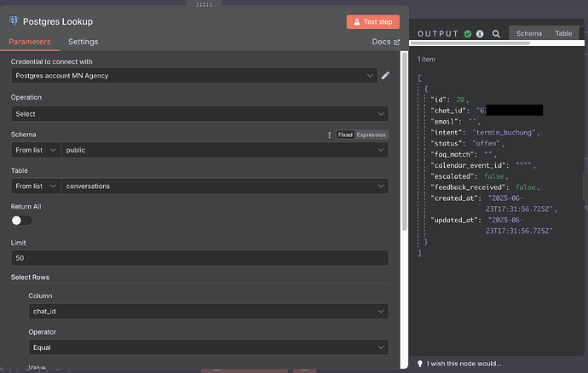Click the created_at timestamp value
Screen dimensions: 588x373
[521, 204]
